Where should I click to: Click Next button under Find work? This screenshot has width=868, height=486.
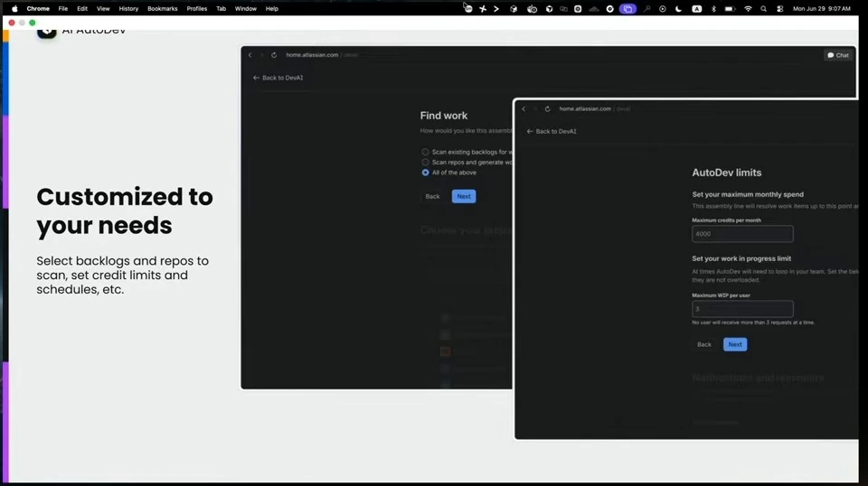[x=464, y=196]
